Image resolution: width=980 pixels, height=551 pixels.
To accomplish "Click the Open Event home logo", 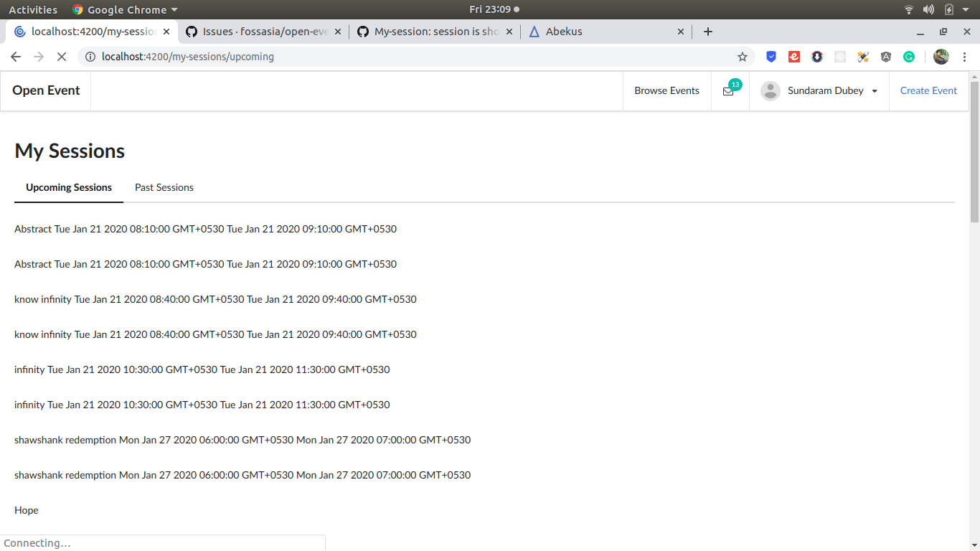I will (46, 90).
